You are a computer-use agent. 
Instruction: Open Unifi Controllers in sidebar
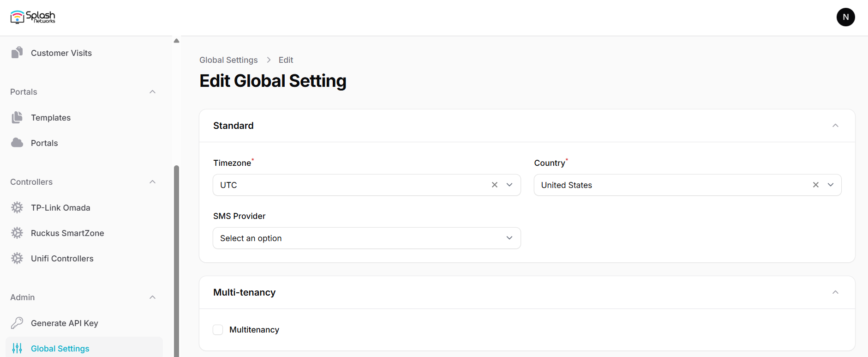click(62, 259)
